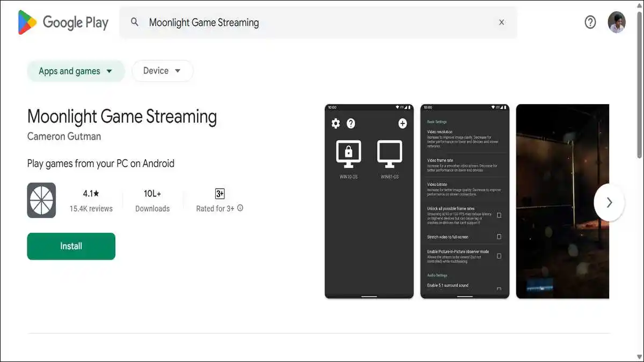The height and width of the screenshot is (362, 644).
Task: Click the add PC plus icon in screenshot
Action: (402, 124)
